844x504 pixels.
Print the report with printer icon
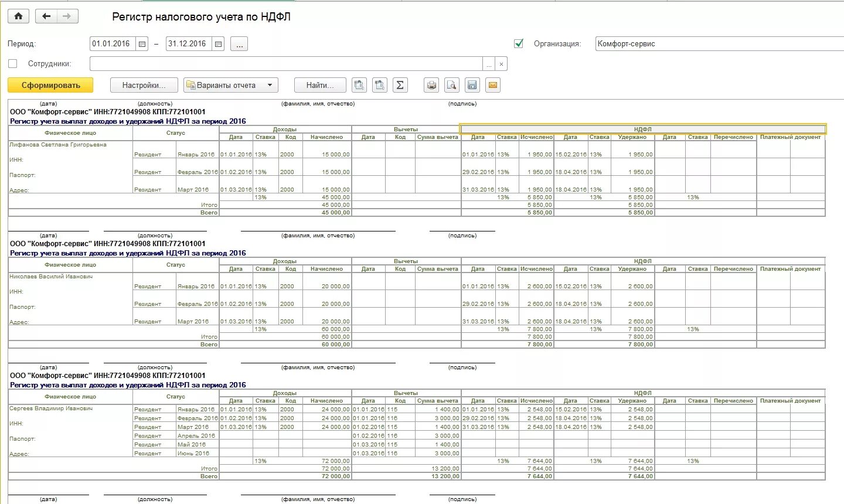431,85
